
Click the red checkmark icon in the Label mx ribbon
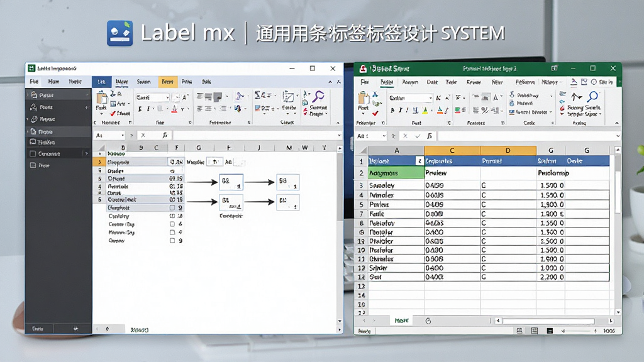[x=113, y=114]
